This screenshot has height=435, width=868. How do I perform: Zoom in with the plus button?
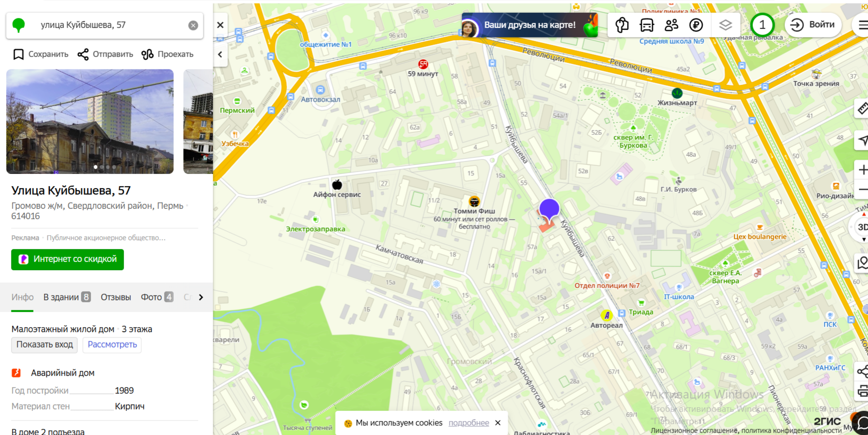862,170
